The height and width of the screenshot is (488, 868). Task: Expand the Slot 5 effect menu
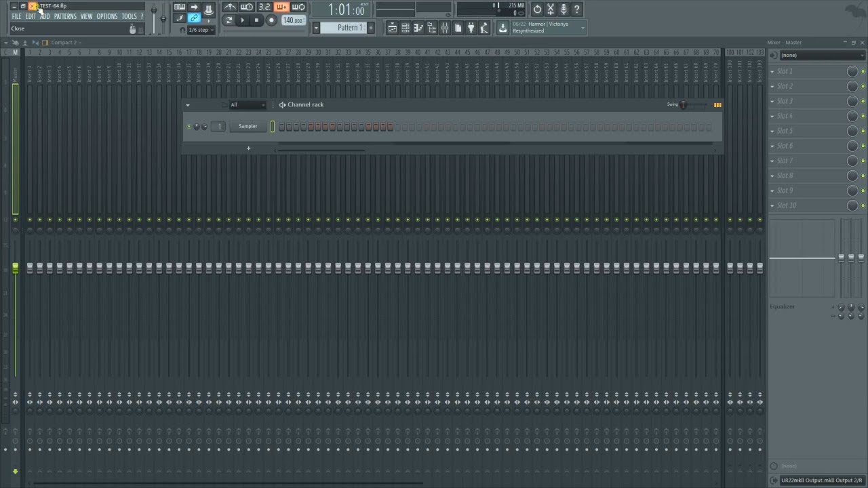(x=772, y=131)
